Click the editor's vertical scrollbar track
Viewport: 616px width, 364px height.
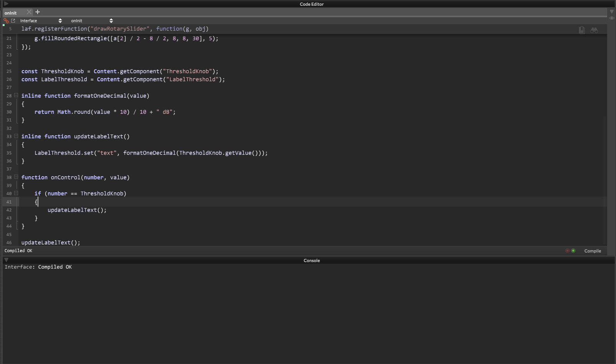point(605,180)
